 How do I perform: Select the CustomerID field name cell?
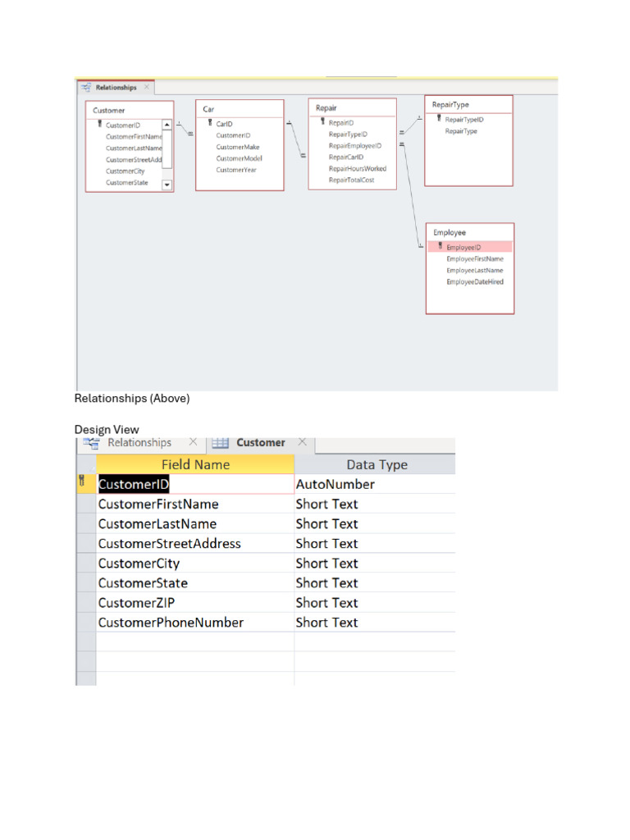coord(195,484)
